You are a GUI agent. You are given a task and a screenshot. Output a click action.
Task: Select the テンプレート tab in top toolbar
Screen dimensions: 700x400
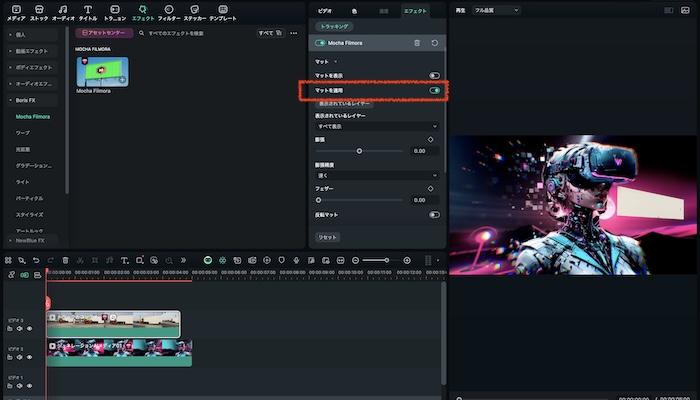tap(223, 10)
